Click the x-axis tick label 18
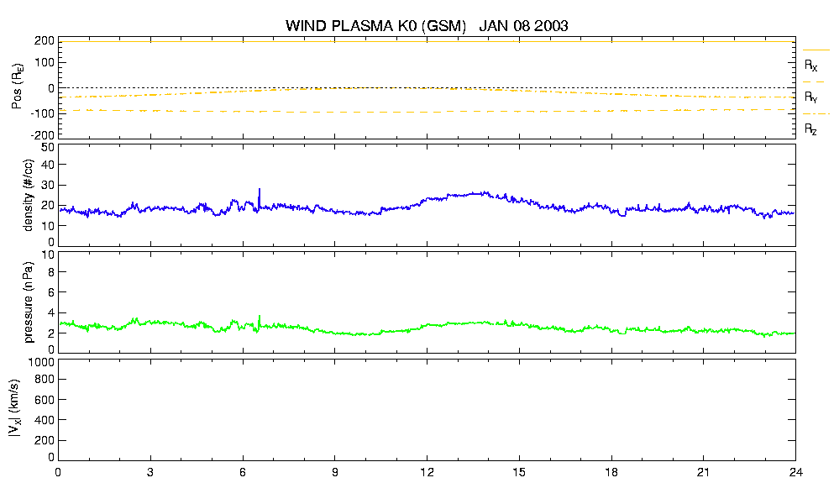This screenshot has height=504, width=834. pos(611,472)
